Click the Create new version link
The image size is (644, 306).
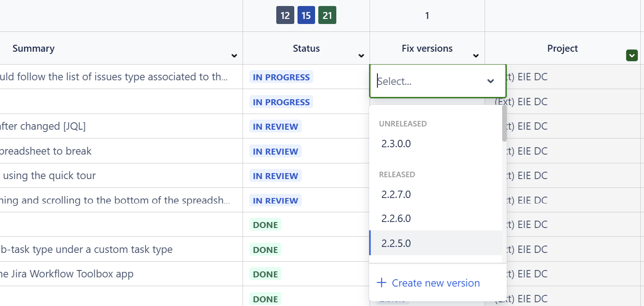(x=435, y=283)
